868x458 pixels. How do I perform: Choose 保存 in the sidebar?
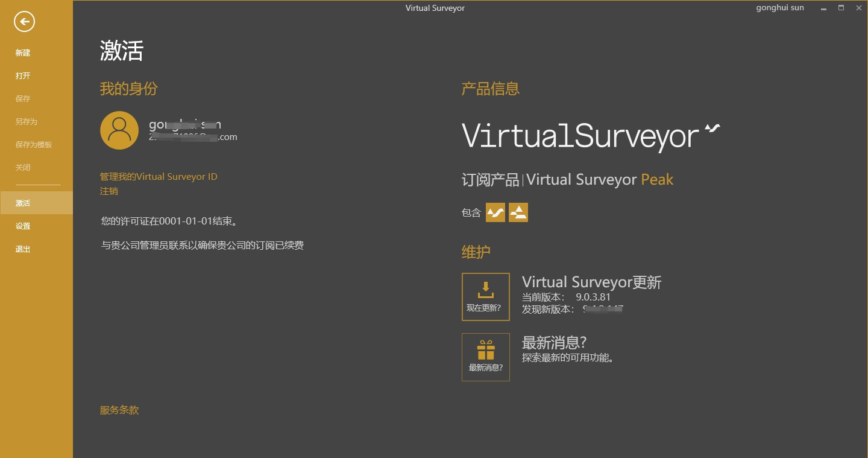23,99
